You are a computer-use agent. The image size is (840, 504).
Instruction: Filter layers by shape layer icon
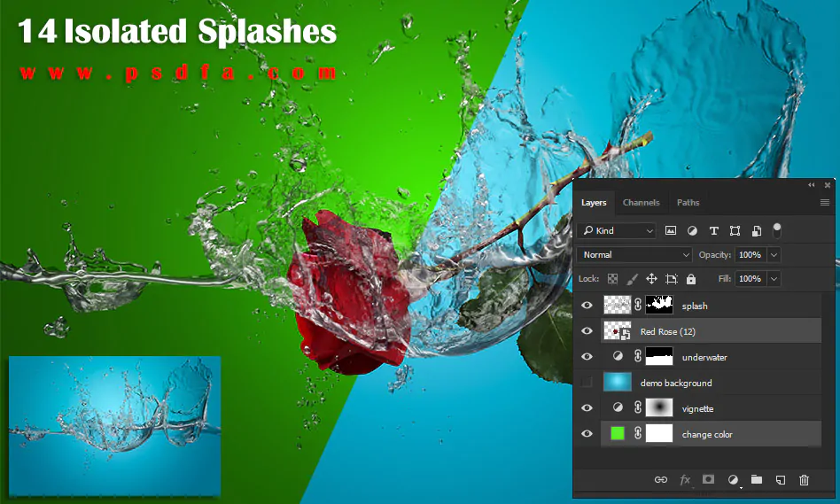click(735, 231)
